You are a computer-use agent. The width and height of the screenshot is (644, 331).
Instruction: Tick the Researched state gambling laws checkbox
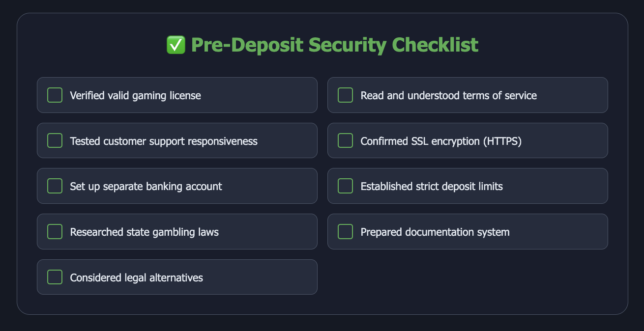pos(55,231)
